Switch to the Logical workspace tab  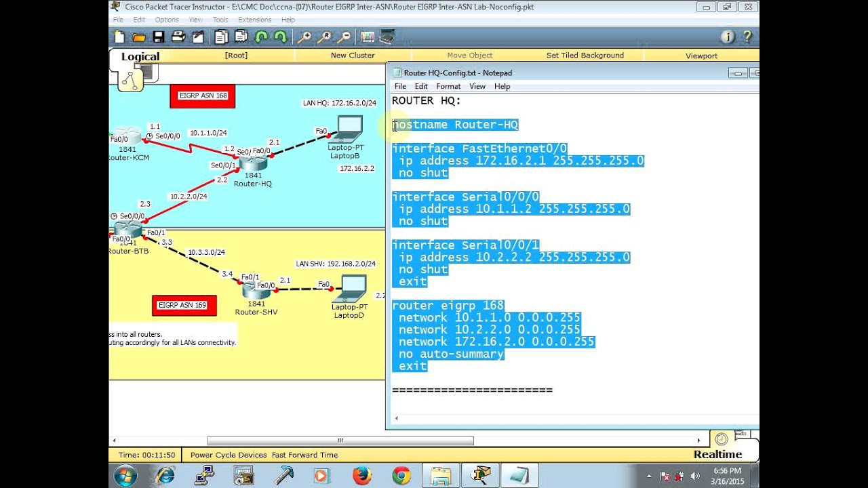coord(140,57)
